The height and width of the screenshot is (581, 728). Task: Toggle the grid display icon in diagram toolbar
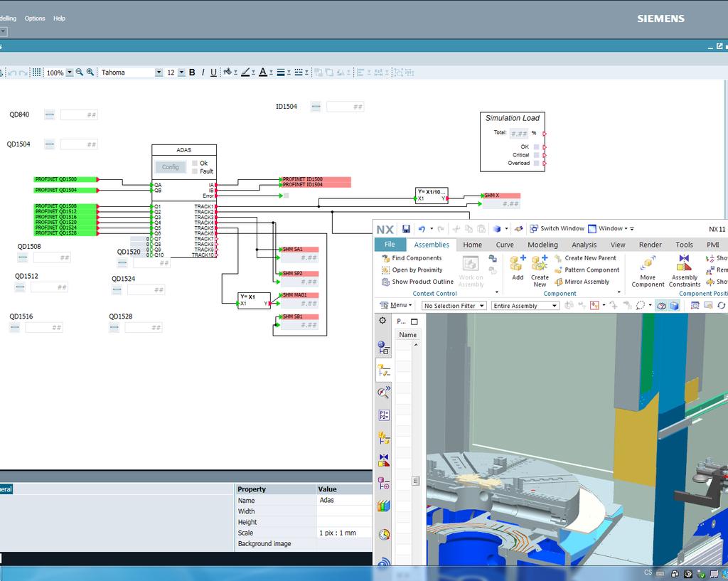point(36,73)
